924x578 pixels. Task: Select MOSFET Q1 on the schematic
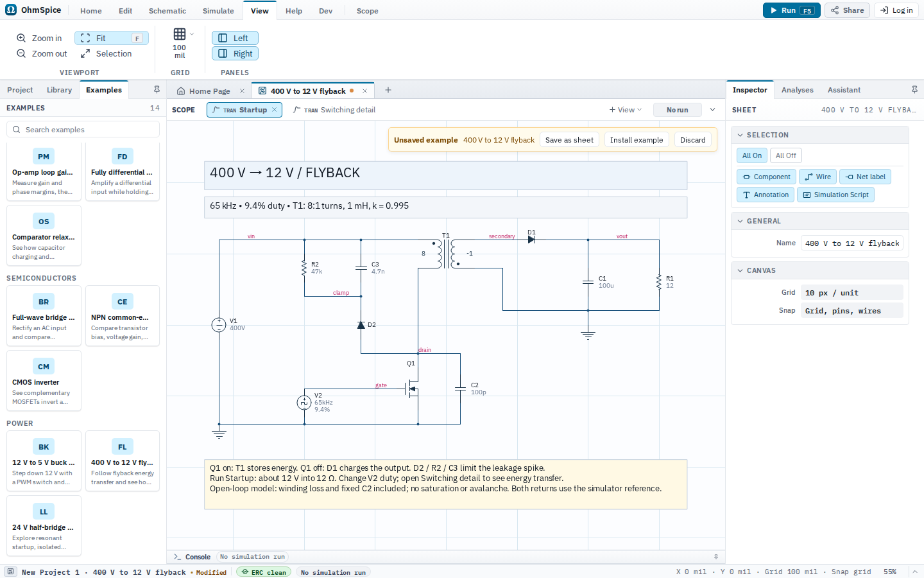tap(413, 389)
